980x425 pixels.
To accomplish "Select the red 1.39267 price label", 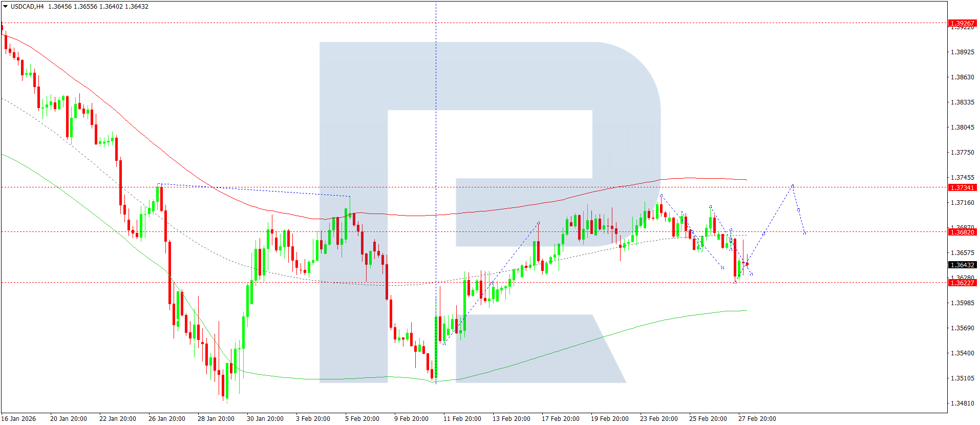I will [x=962, y=23].
